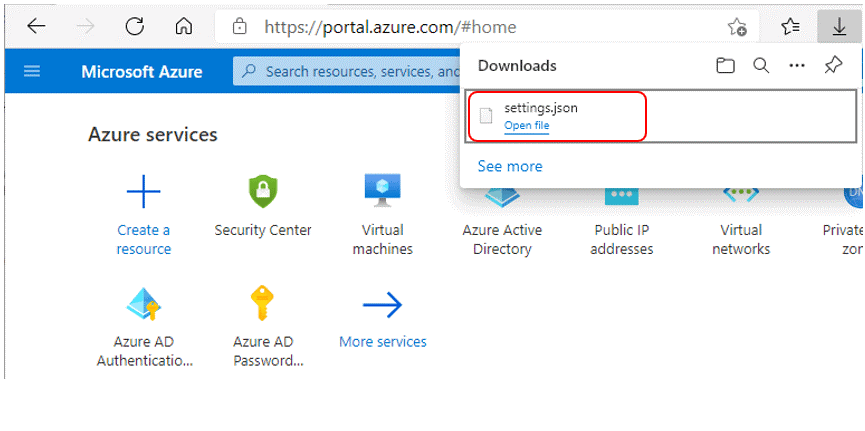Click the Azure services heading
Screen dimensions: 865x431
(152, 134)
